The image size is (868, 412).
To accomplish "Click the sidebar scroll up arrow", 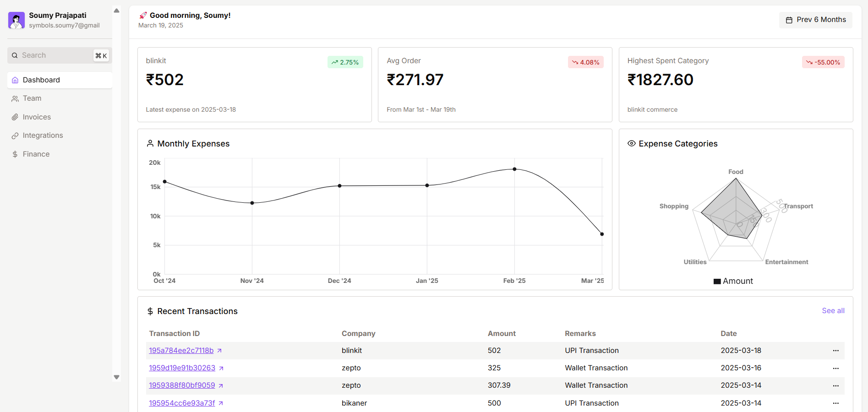I will [x=116, y=11].
